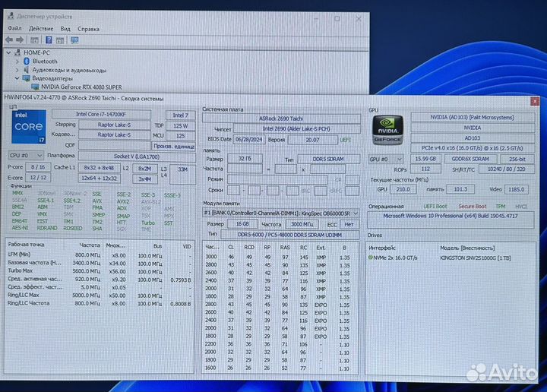Open the Справка menu
547x392 pixels.
[88, 29]
